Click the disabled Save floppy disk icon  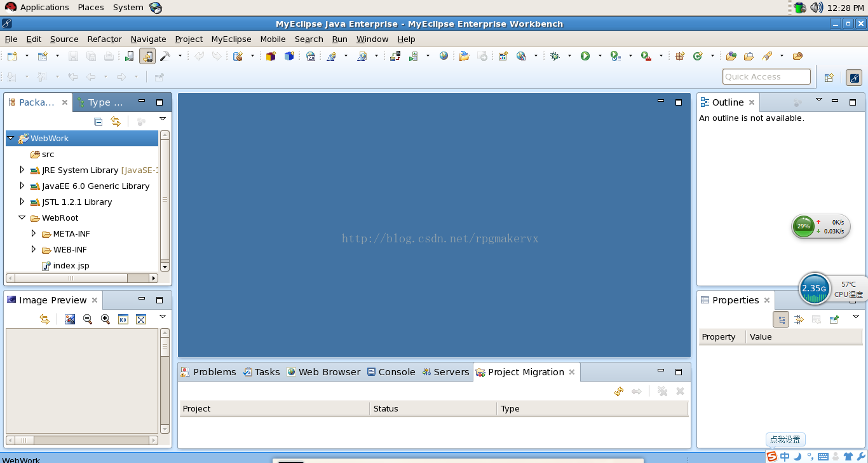coord(73,56)
